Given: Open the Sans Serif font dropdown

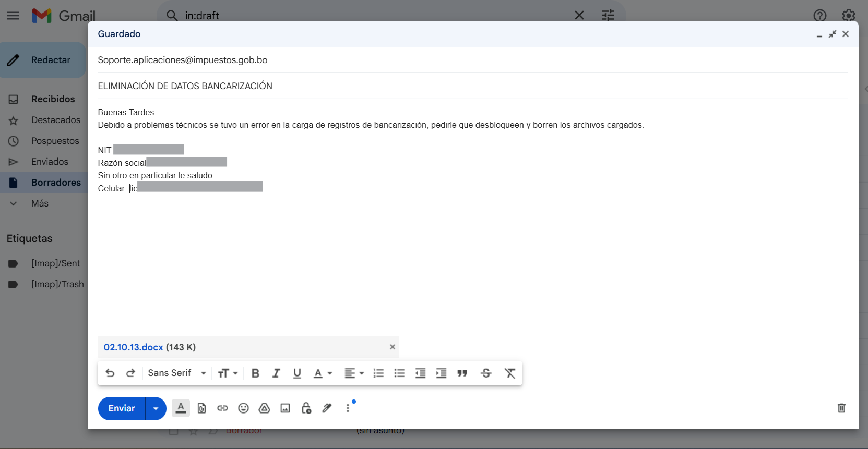Looking at the screenshot, I should [x=177, y=373].
